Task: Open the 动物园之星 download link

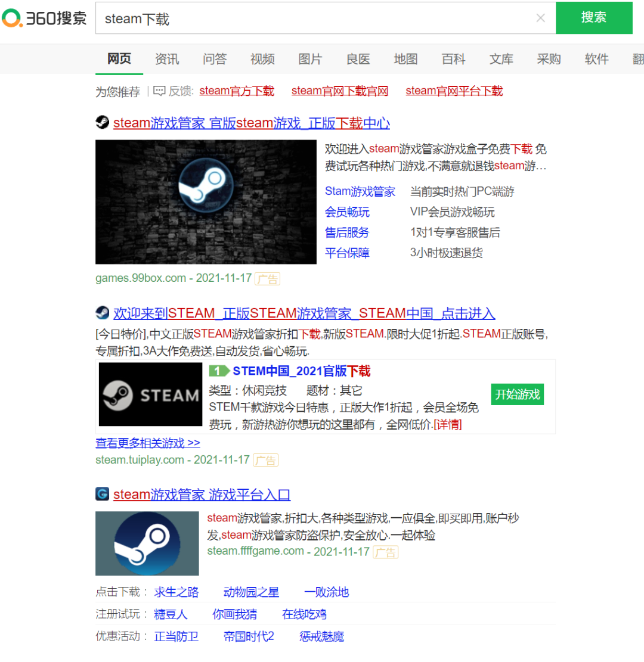Action: pyautogui.click(x=252, y=592)
